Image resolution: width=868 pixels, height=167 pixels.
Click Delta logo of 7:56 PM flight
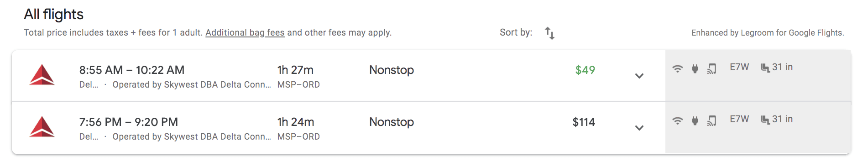pos(42,127)
